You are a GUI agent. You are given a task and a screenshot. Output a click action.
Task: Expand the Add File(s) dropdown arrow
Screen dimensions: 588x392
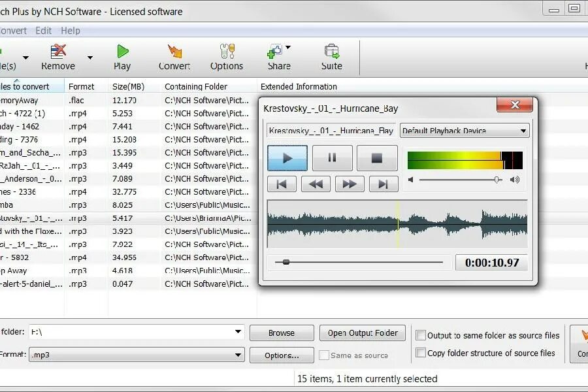click(x=25, y=57)
